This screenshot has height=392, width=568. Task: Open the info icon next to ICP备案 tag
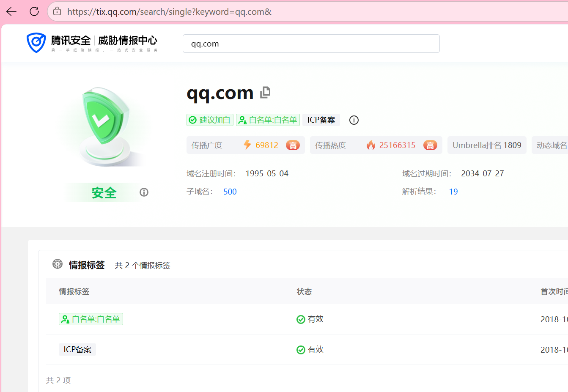point(354,120)
